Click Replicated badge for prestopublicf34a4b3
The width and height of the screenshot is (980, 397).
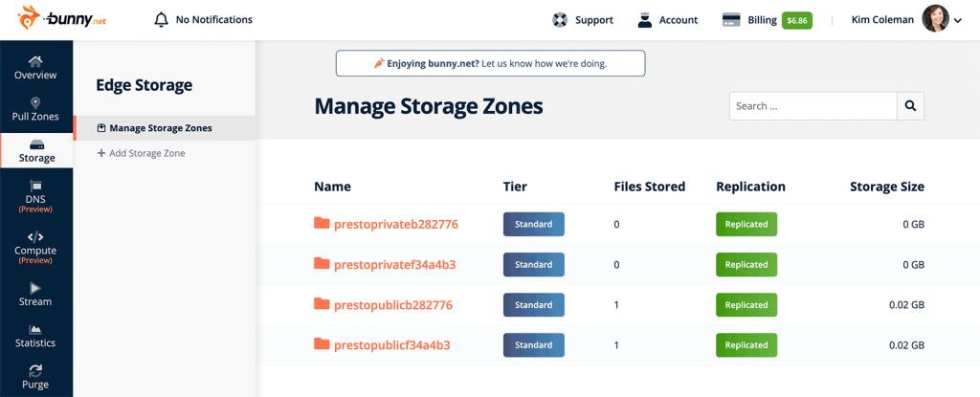click(746, 345)
